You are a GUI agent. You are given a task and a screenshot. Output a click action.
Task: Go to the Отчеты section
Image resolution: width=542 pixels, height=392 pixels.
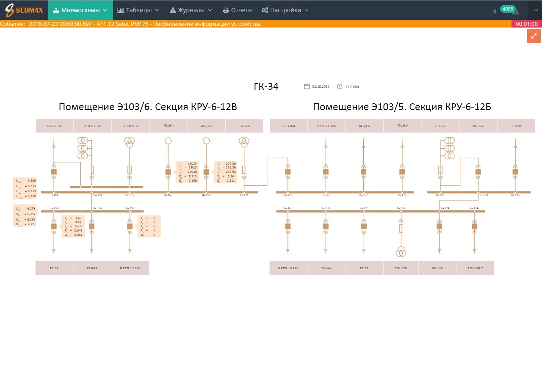pyautogui.click(x=238, y=10)
